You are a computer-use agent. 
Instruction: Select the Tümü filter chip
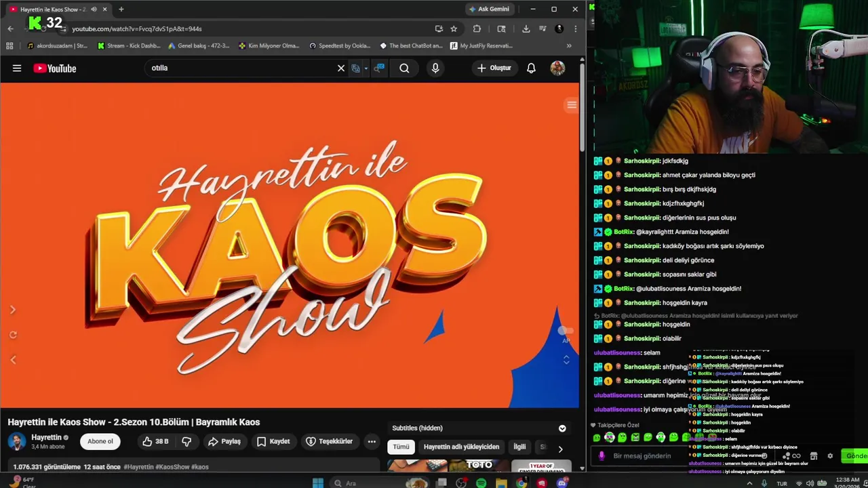click(x=401, y=447)
